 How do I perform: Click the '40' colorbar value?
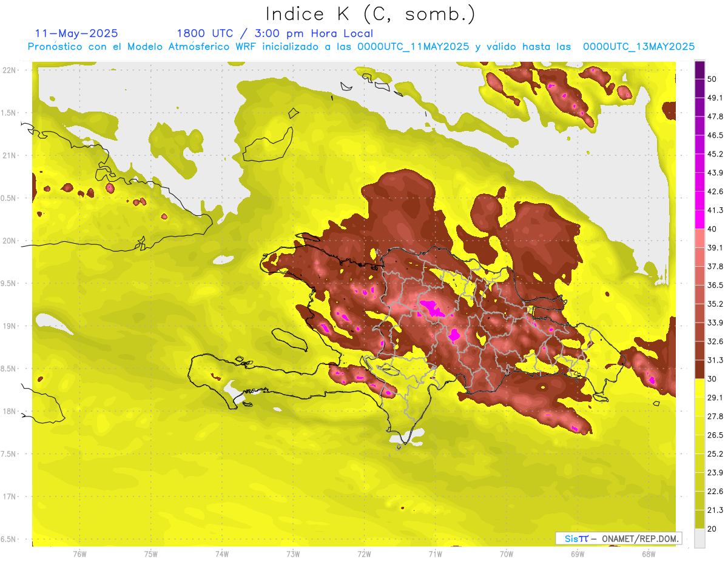tap(712, 229)
